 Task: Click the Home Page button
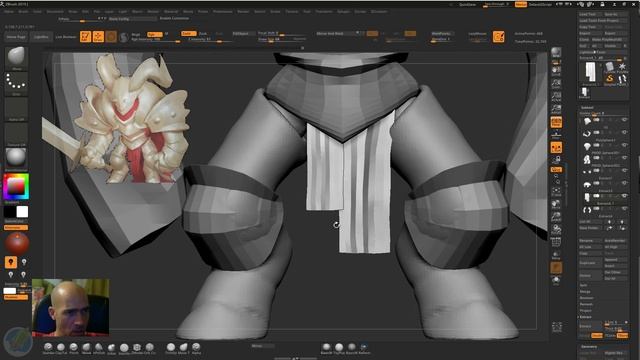16,37
